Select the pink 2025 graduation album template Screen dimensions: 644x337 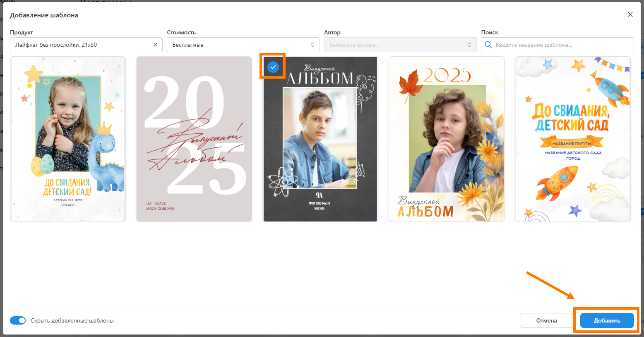click(x=194, y=139)
